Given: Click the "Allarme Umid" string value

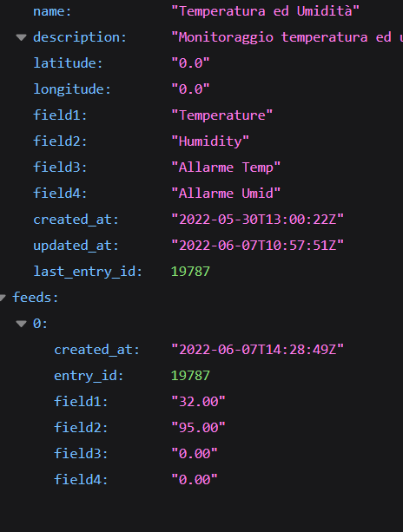Looking at the screenshot, I should pyautogui.click(x=226, y=194).
